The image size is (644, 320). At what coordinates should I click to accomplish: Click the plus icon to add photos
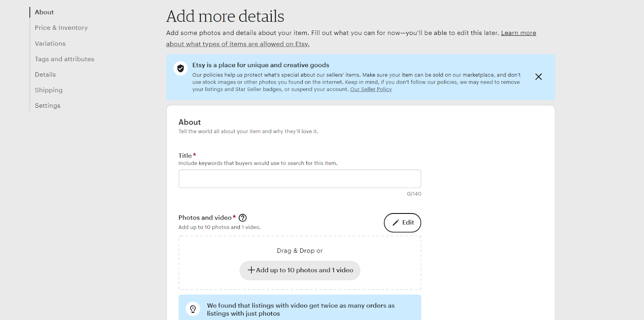(252, 270)
